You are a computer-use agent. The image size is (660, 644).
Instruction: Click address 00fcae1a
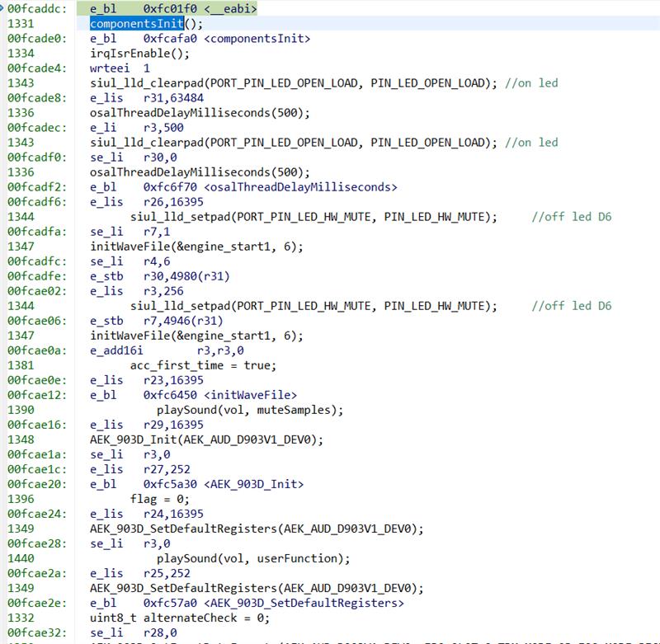(x=36, y=454)
